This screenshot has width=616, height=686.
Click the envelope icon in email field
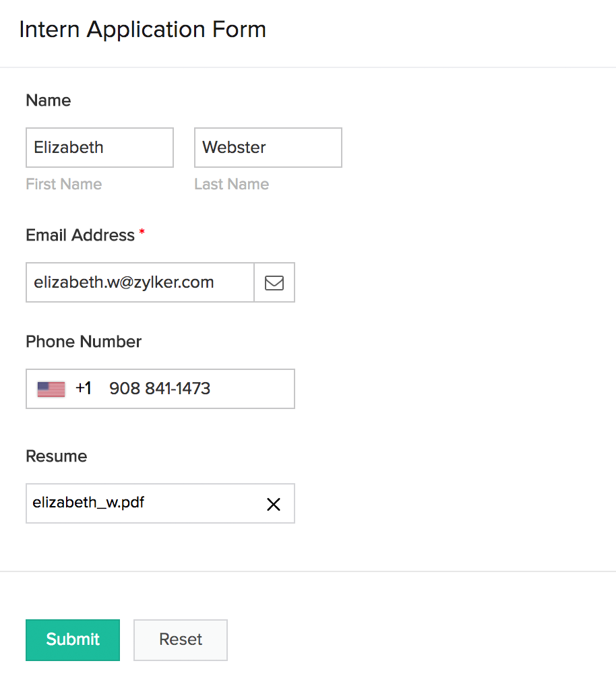[274, 282]
